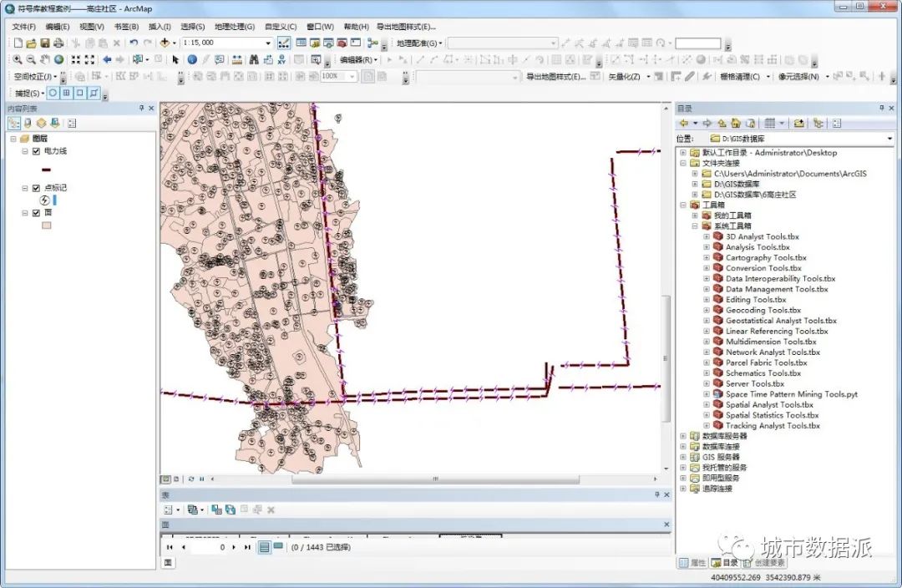
Task: Open the 空间校正(J) dropdown
Action: click(x=36, y=77)
